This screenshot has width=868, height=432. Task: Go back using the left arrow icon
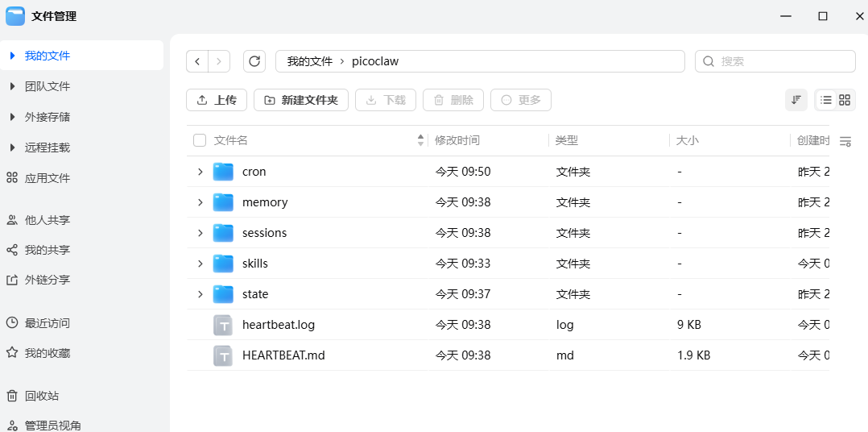197,61
